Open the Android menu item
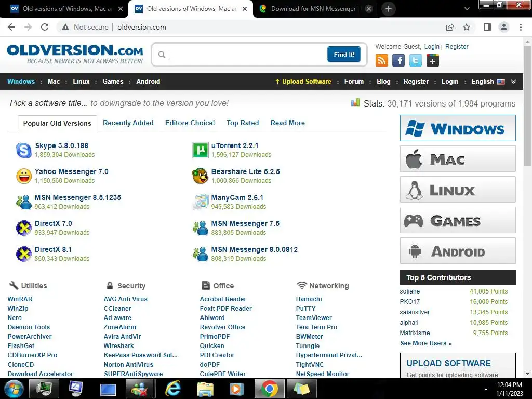532x399 pixels. click(148, 82)
